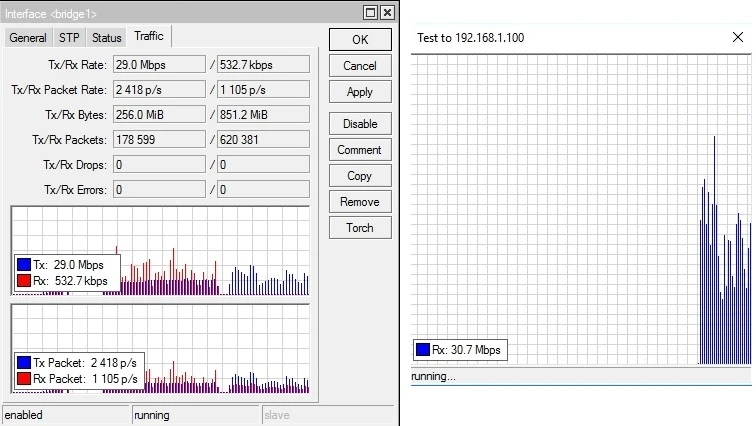The height and width of the screenshot is (426, 756).
Task: Open the STP tab
Action: [69, 38]
